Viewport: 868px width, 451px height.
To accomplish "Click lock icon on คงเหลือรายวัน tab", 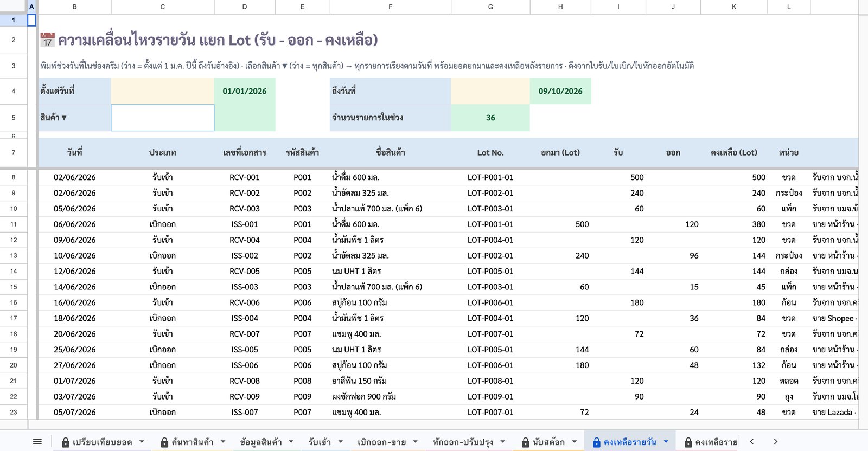I will point(597,442).
